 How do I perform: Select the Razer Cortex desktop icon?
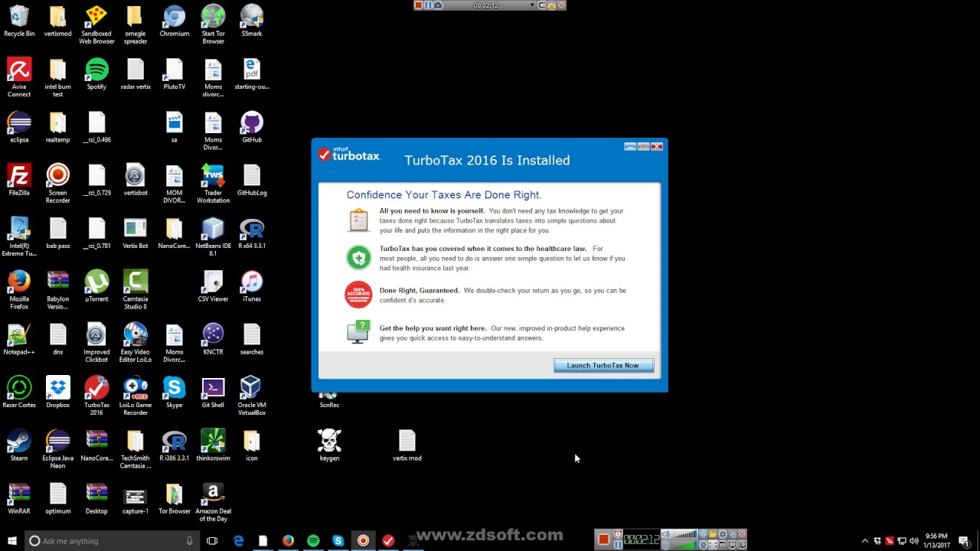point(19,392)
